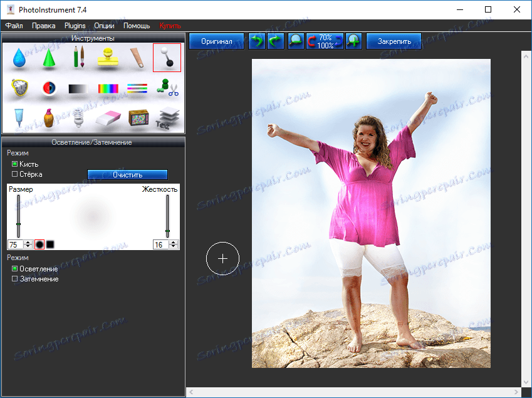Select the Clone Stamp tool
The width and height of the screenshot is (532, 398).
108,57
